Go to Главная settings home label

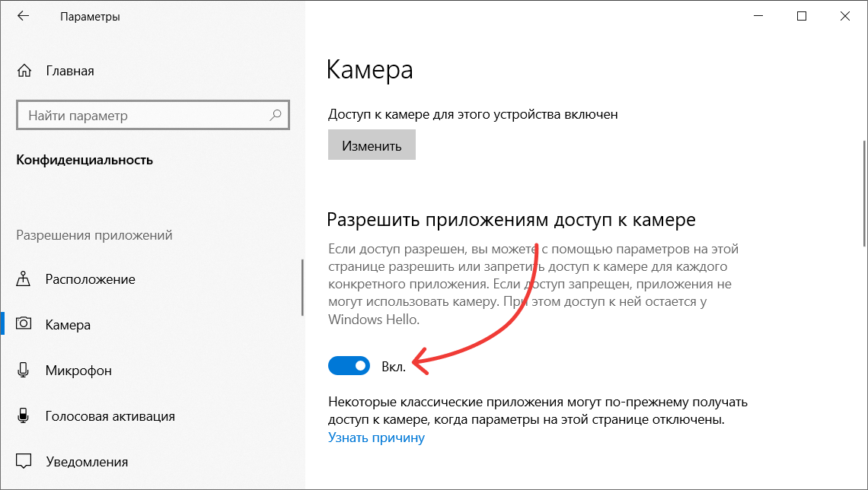(x=70, y=71)
